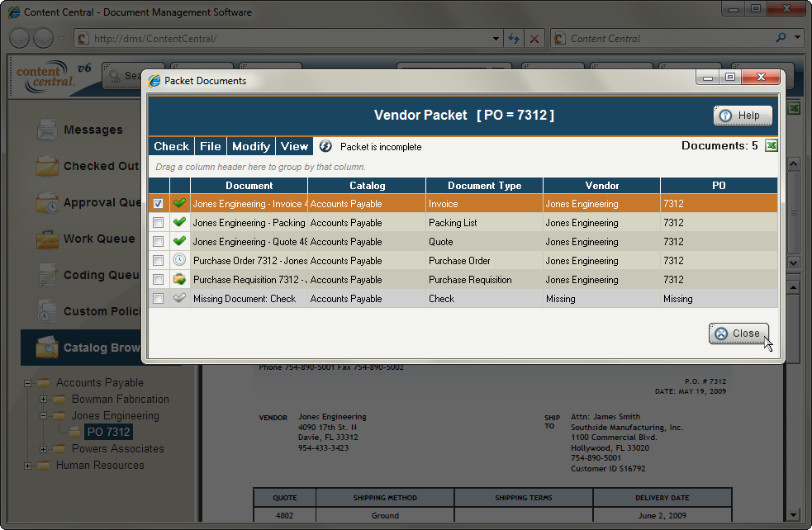812x530 pixels.
Task: Open Catalog Browser icon in sidebar
Action: (47, 348)
